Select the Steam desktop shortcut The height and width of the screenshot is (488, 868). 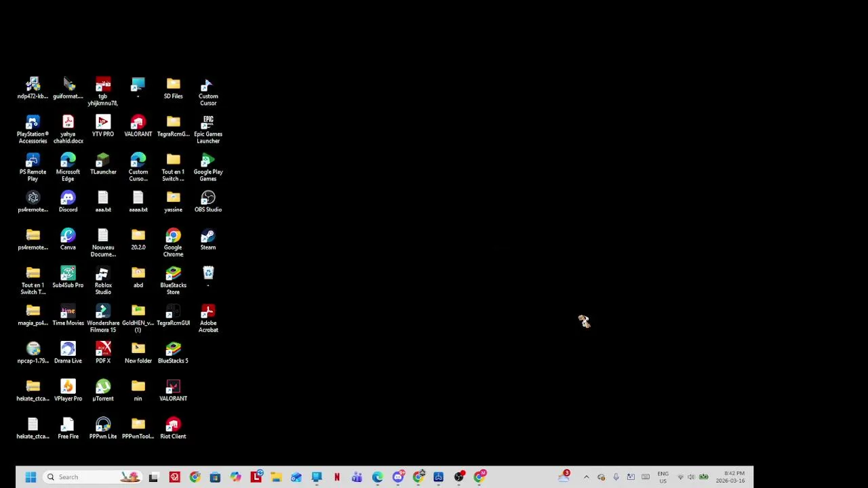208,239
